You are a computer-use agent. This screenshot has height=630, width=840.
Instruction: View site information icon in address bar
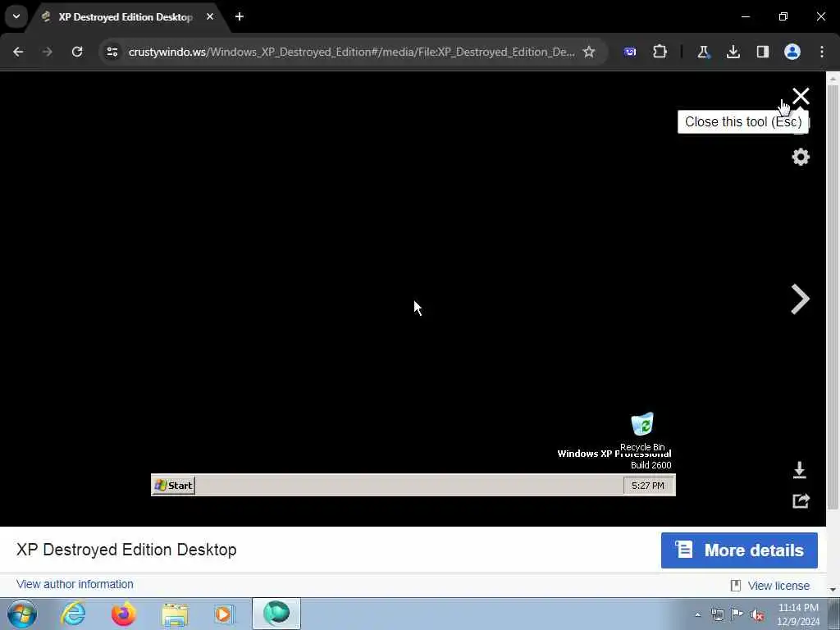coord(112,52)
